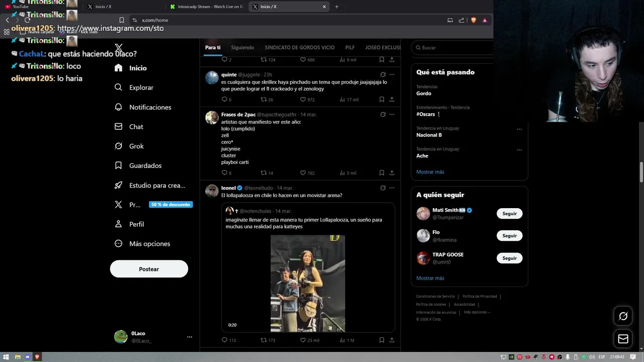Open Explorar in the X sidebar
The image size is (644, 362).
[134, 87]
